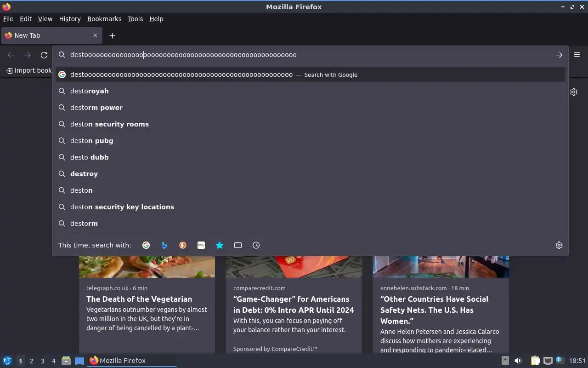Choose the 'destoroyah' suggestion

point(311,91)
